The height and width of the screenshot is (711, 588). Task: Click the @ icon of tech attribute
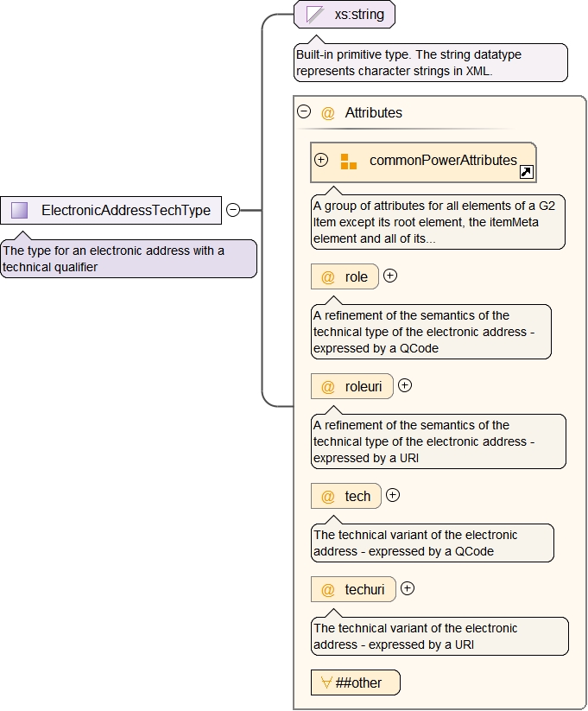pyautogui.click(x=328, y=497)
